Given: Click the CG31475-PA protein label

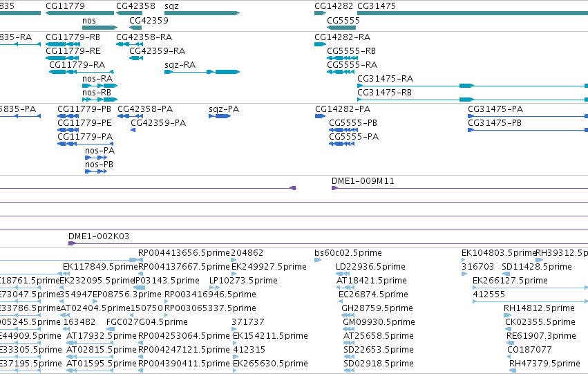Looking at the screenshot, I should 495,109.
